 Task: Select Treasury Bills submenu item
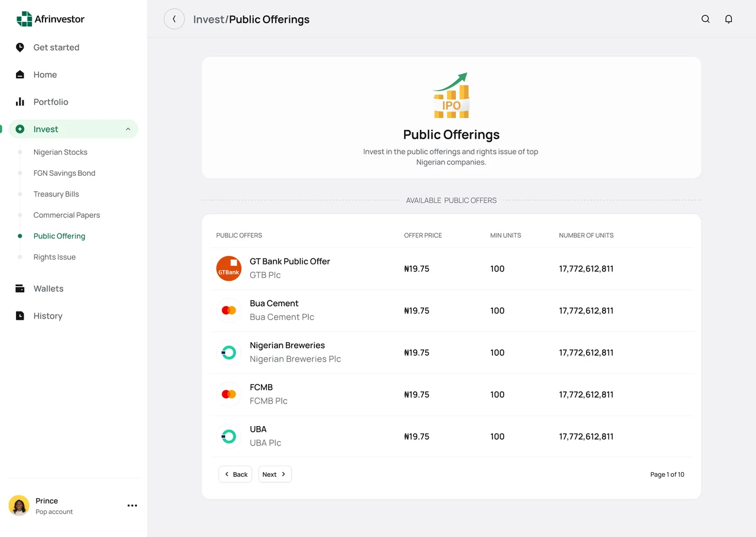pyautogui.click(x=56, y=194)
